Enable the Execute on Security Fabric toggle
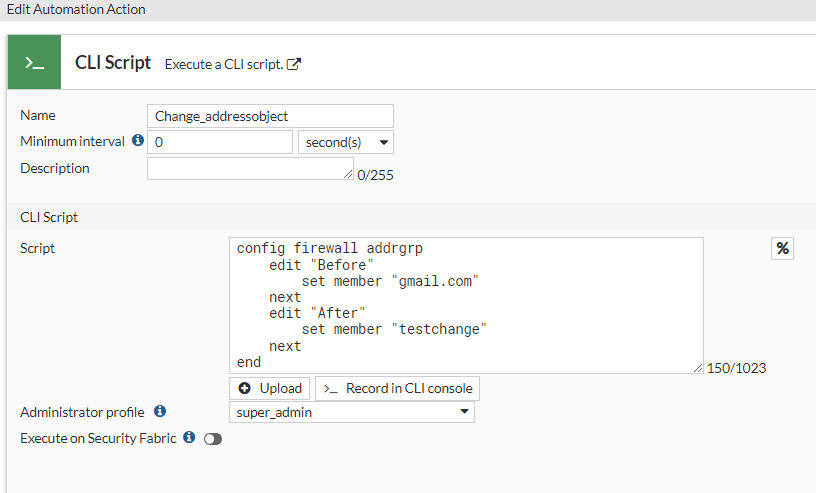Viewport: 816px width, 493px height. click(x=212, y=438)
